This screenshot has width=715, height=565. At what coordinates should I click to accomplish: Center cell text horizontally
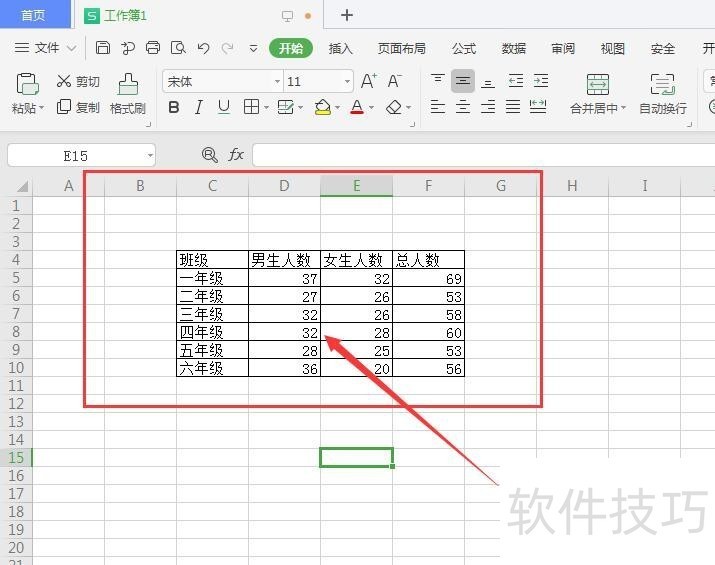tap(463, 107)
